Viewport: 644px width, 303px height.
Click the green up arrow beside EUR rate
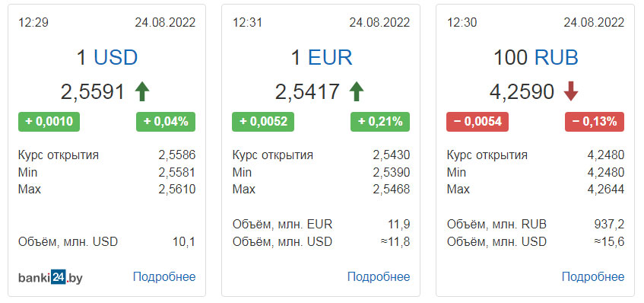tap(357, 91)
